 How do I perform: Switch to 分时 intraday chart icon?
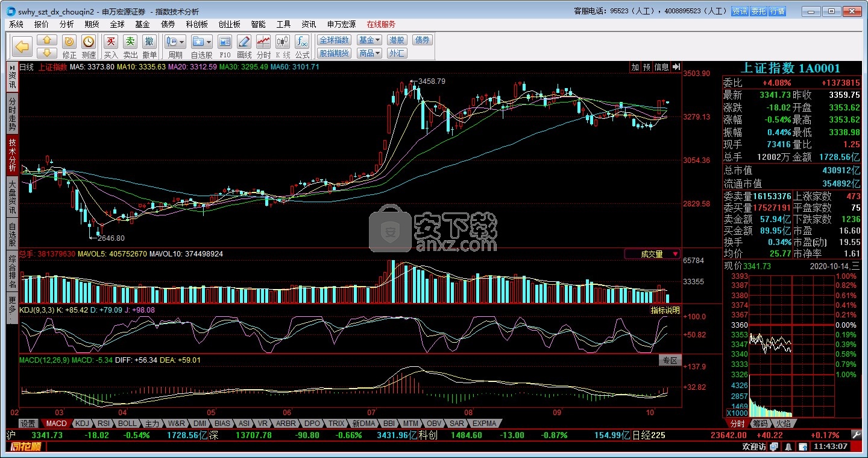tap(263, 41)
